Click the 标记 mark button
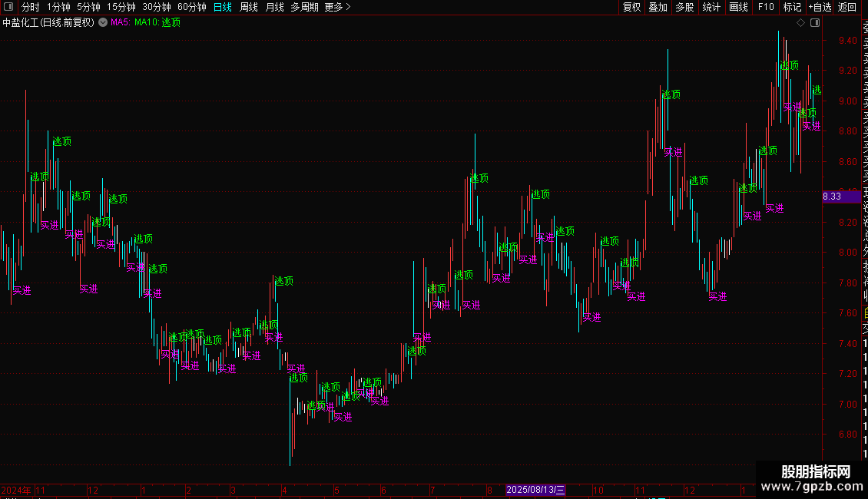This screenshot has height=499, width=868. click(x=792, y=7)
